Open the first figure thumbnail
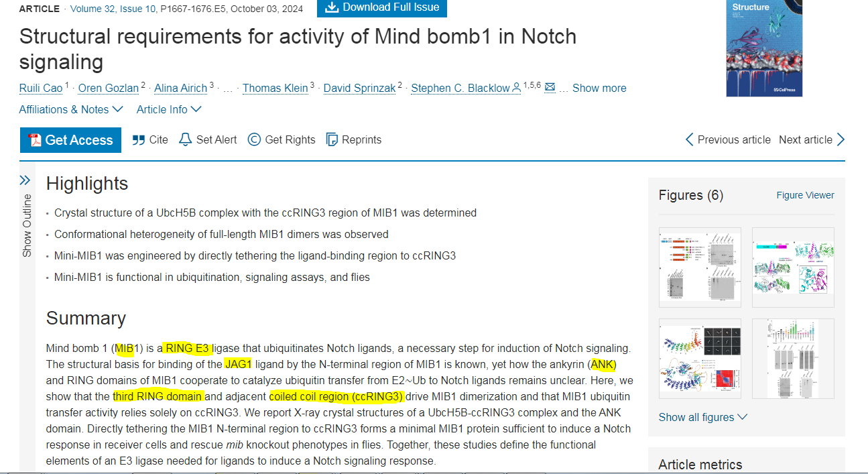The height and width of the screenshot is (474, 868). pyautogui.click(x=700, y=268)
